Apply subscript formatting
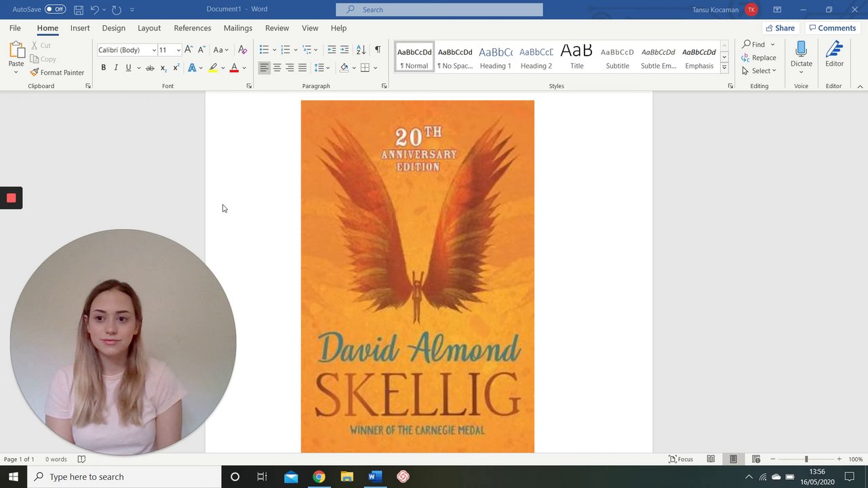The image size is (868, 488). (x=163, y=68)
